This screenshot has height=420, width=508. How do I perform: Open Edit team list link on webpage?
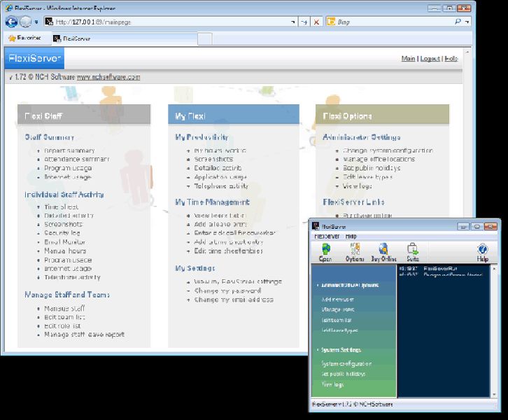click(x=65, y=317)
